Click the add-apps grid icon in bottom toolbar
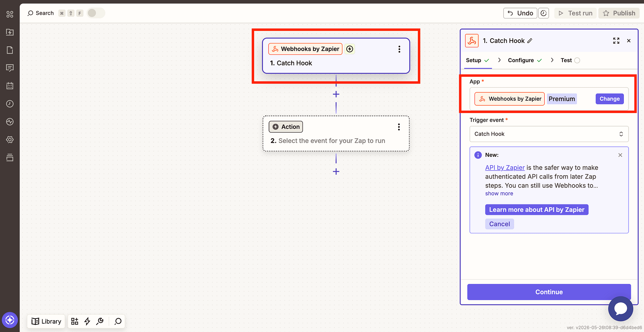This screenshot has width=644, height=332. [75, 321]
